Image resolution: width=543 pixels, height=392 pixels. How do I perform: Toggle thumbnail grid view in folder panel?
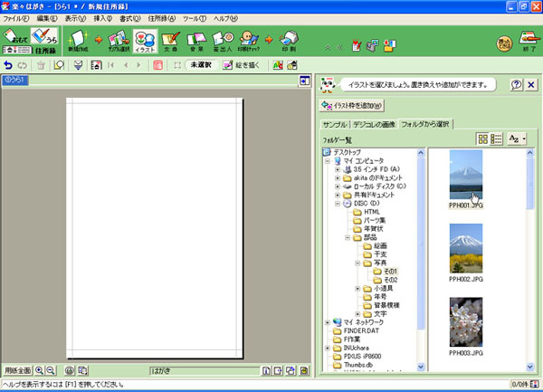tap(482, 139)
